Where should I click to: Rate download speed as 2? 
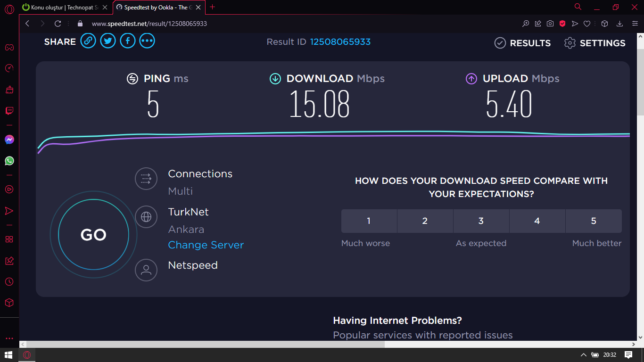[425, 221]
